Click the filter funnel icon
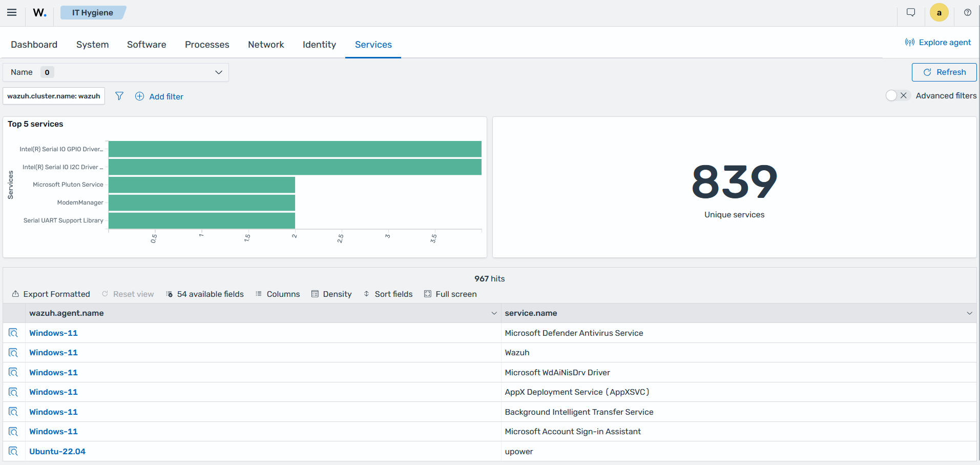Image resolution: width=980 pixels, height=465 pixels. coord(119,96)
